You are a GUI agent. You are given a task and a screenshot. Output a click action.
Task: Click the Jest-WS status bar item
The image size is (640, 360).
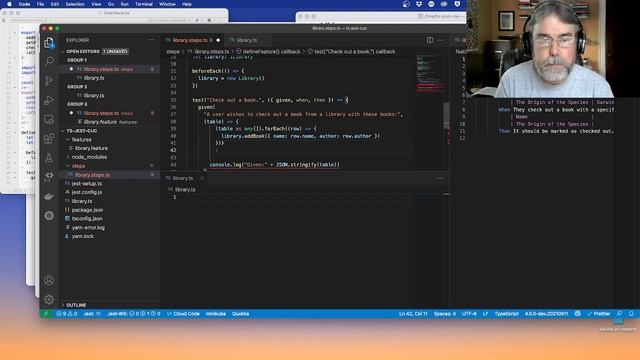(133, 314)
